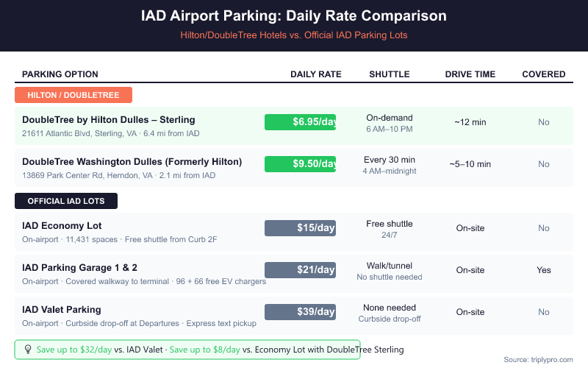Click the lightbulb tip icon
This screenshot has height=368, width=588.
[x=28, y=350]
